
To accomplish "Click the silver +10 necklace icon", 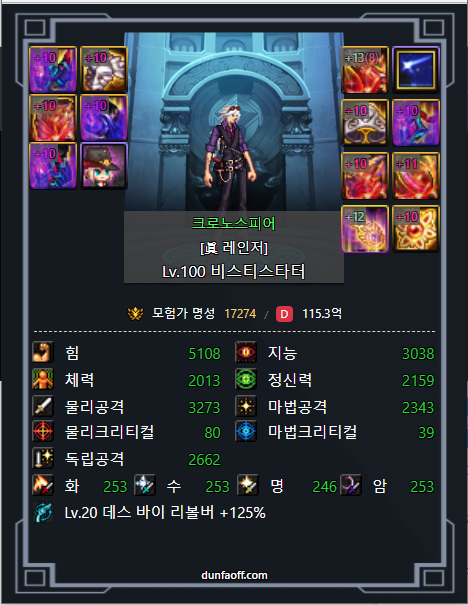I will click(x=364, y=123).
